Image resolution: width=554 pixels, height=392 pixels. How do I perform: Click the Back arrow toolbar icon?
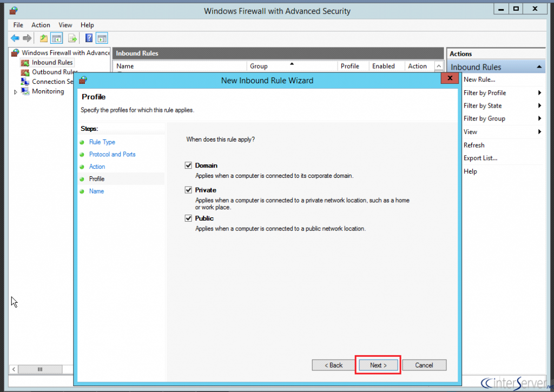(x=15, y=38)
